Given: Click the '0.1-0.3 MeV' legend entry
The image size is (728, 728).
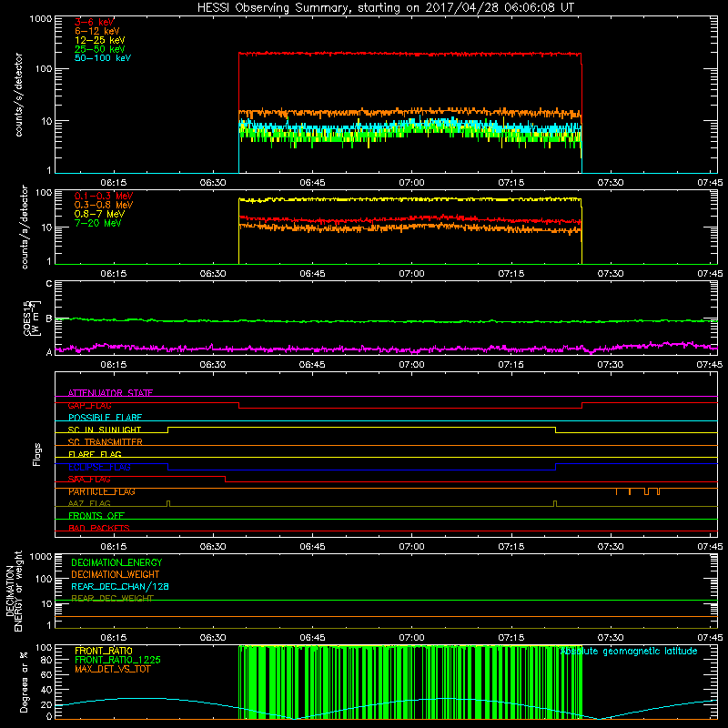Looking at the screenshot, I should tap(104, 196).
